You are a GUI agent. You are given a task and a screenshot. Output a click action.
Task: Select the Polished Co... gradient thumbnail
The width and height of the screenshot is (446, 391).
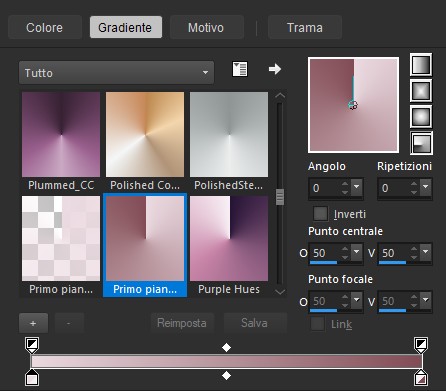click(145, 135)
